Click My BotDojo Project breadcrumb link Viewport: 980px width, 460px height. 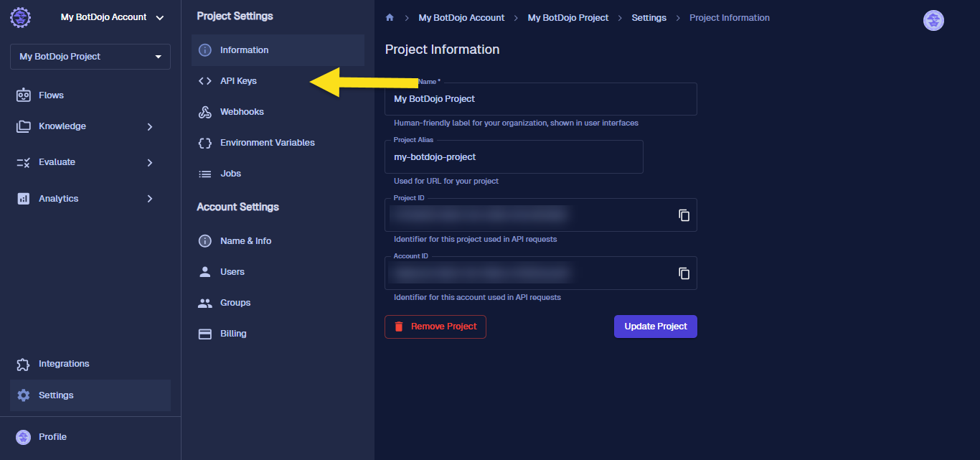568,18
